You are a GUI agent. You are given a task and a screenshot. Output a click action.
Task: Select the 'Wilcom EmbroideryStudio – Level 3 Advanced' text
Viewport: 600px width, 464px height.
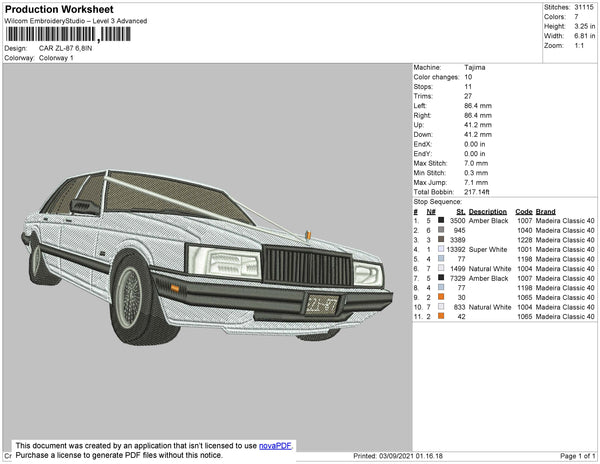click(x=76, y=21)
